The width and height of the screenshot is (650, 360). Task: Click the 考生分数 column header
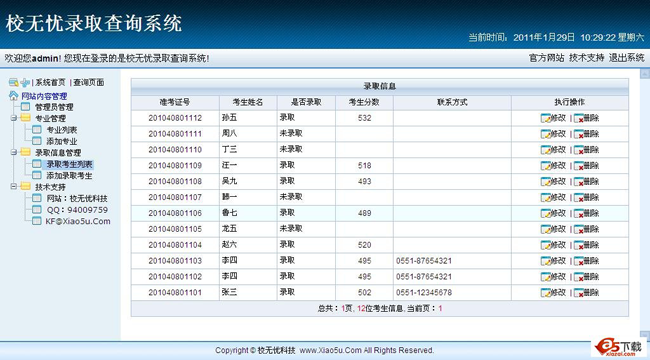point(364,102)
